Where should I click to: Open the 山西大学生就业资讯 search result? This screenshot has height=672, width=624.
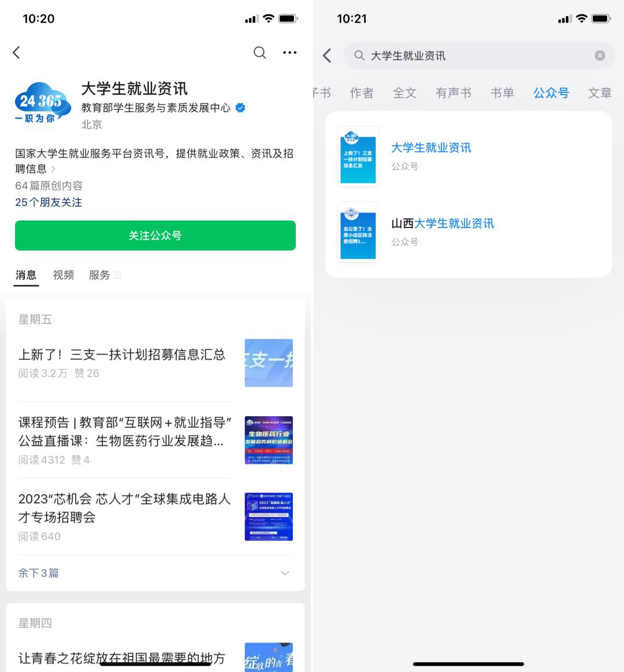pos(469,232)
